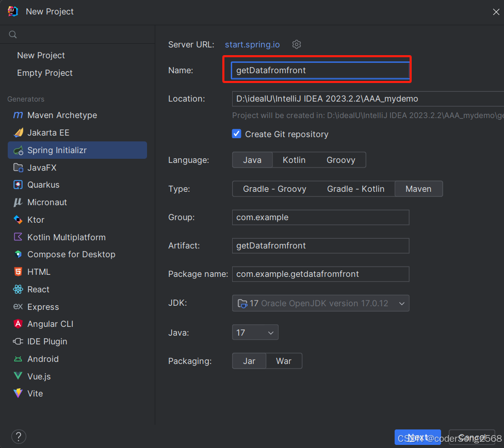Screen dimensions: 504x448
Task: Select Groovy as language
Action: coord(341,160)
